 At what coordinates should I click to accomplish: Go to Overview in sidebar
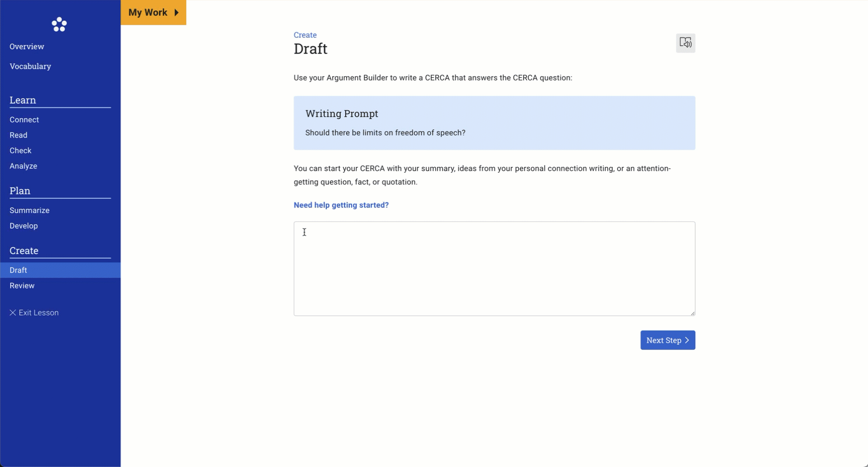(x=27, y=46)
